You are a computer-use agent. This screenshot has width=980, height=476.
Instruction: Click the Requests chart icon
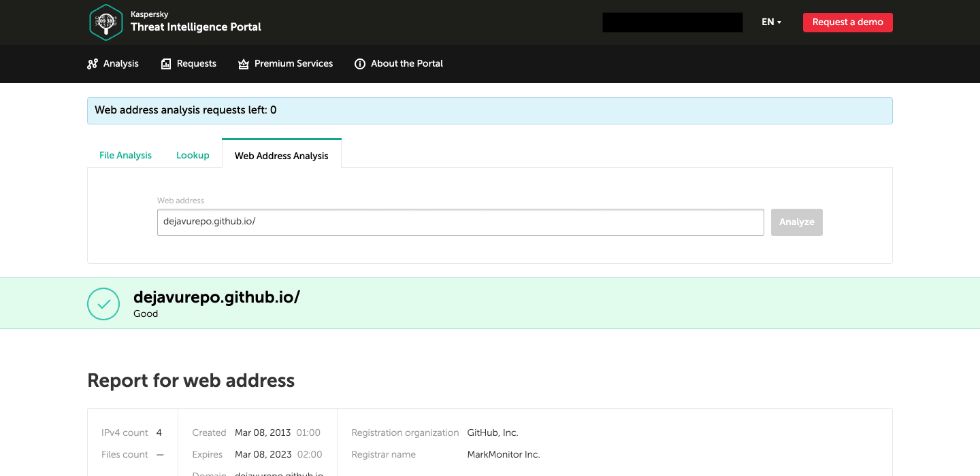(x=166, y=64)
